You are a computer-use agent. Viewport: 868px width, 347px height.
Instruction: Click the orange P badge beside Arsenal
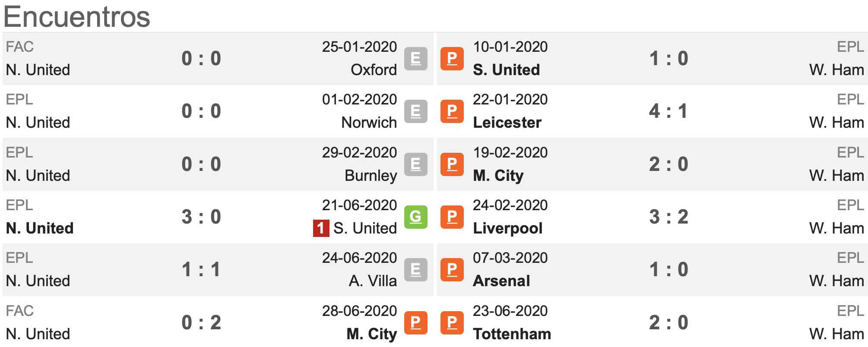pos(452,270)
